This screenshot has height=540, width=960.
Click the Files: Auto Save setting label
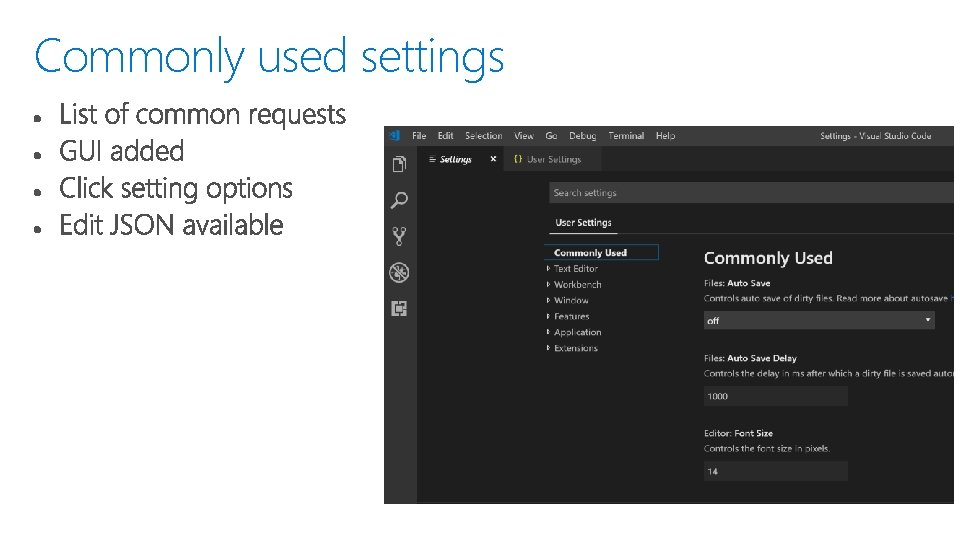[x=737, y=283]
